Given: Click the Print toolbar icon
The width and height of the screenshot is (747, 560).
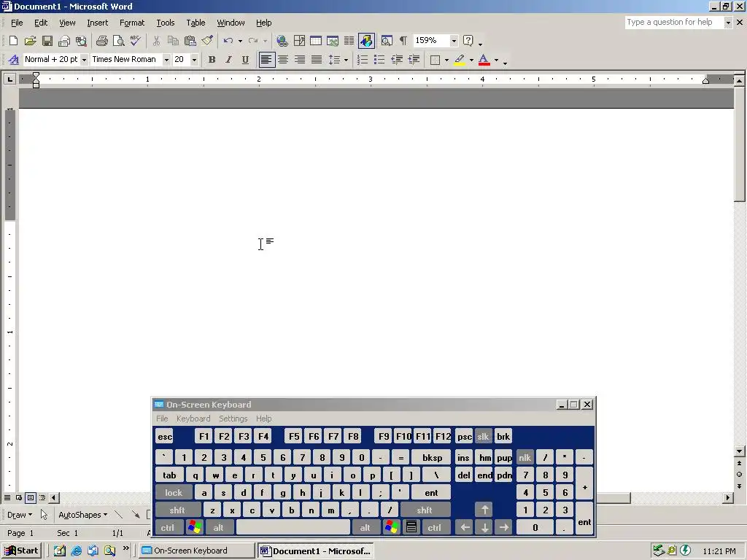Looking at the screenshot, I should click(101, 41).
